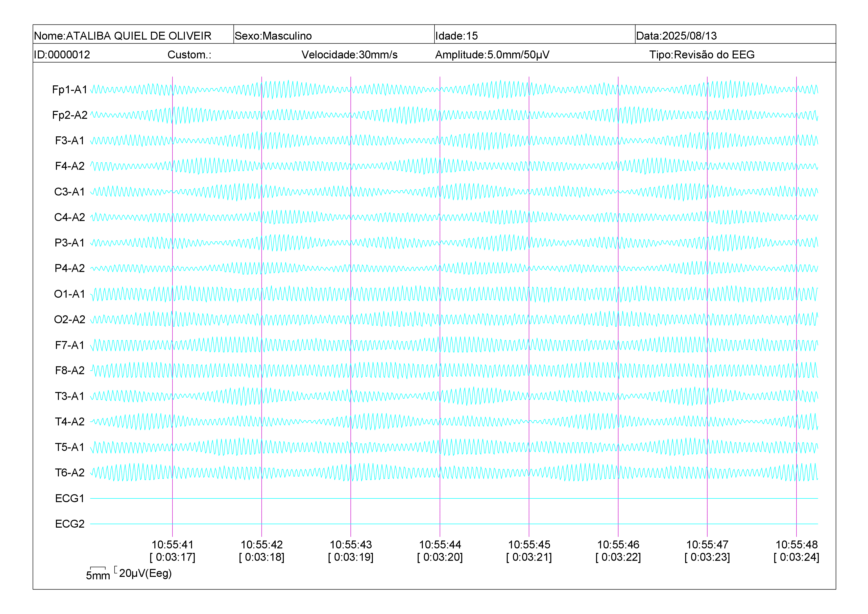
Task: Click the 10:55:47 time marker line
Action: tap(707, 306)
